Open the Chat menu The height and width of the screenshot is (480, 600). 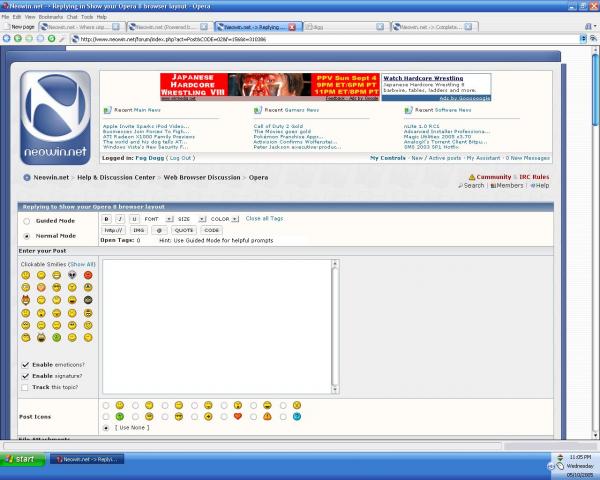(72, 17)
